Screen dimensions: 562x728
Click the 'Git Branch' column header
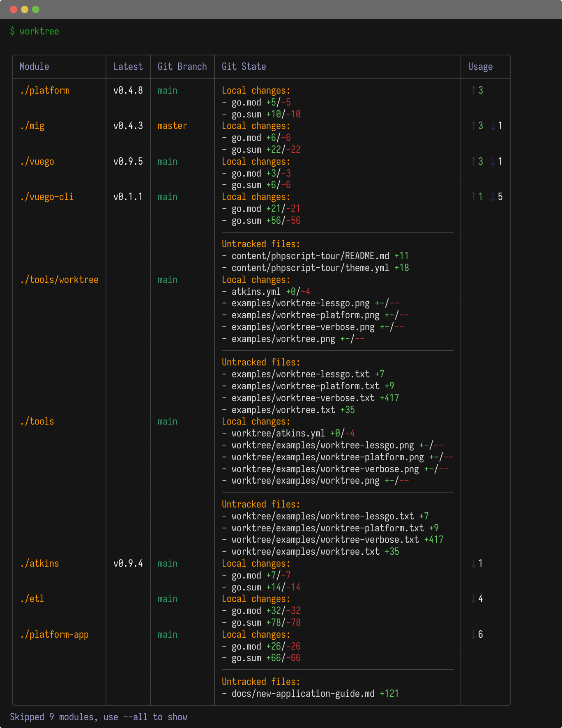click(x=182, y=67)
